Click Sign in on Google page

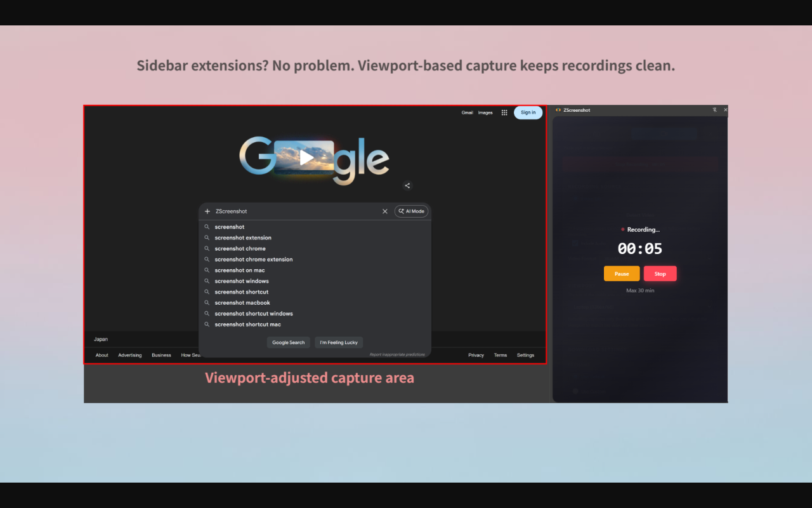click(x=528, y=112)
